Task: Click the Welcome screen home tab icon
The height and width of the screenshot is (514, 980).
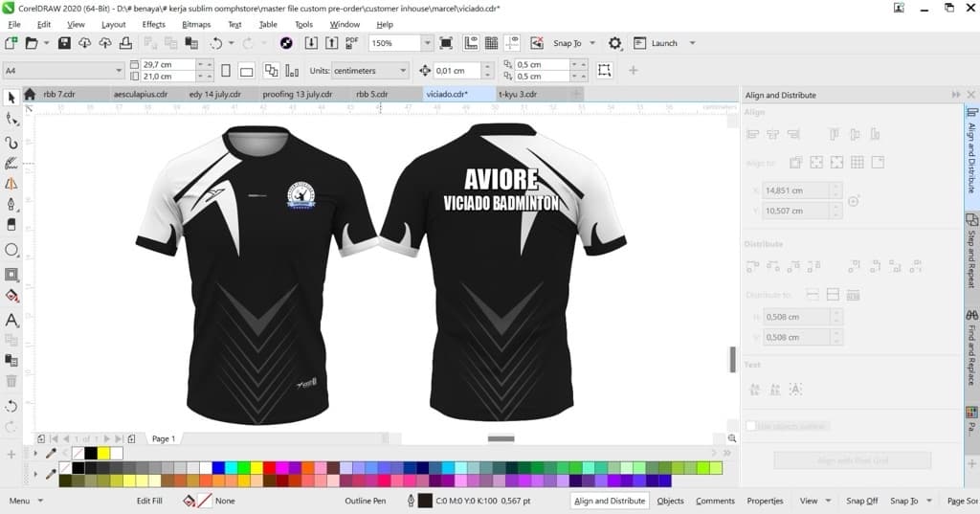Action: [x=30, y=95]
